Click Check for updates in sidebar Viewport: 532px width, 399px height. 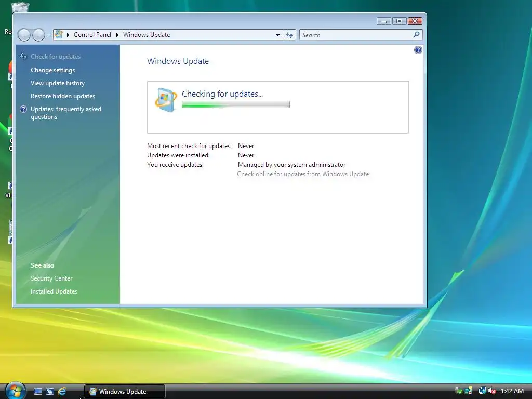point(56,57)
